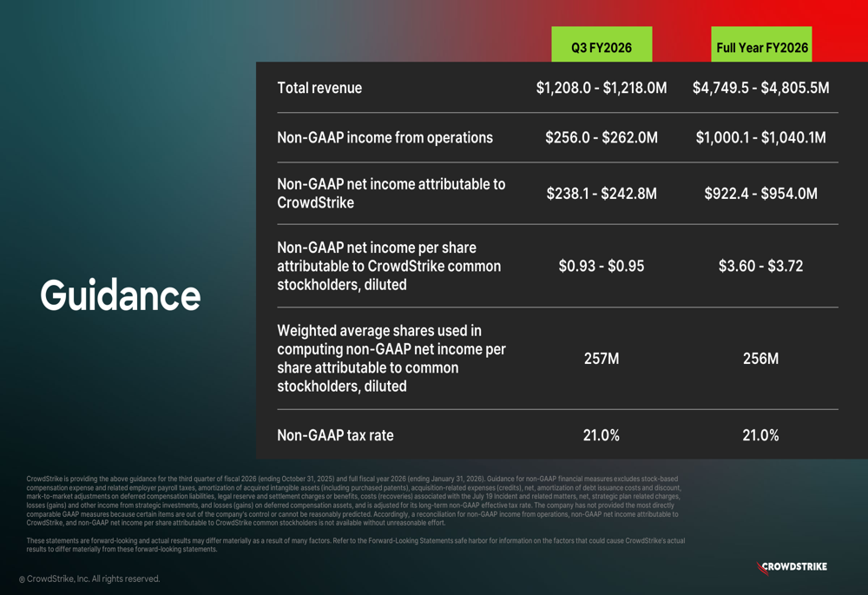Click the $4,749.5 - $4,805.5M revenue value
The height and width of the screenshot is (595, 868).
(761, 88)
